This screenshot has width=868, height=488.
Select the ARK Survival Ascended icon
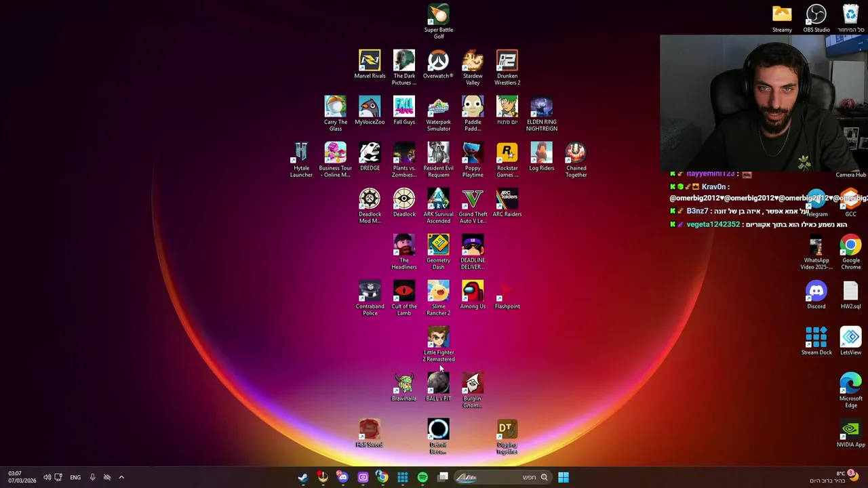438,206
